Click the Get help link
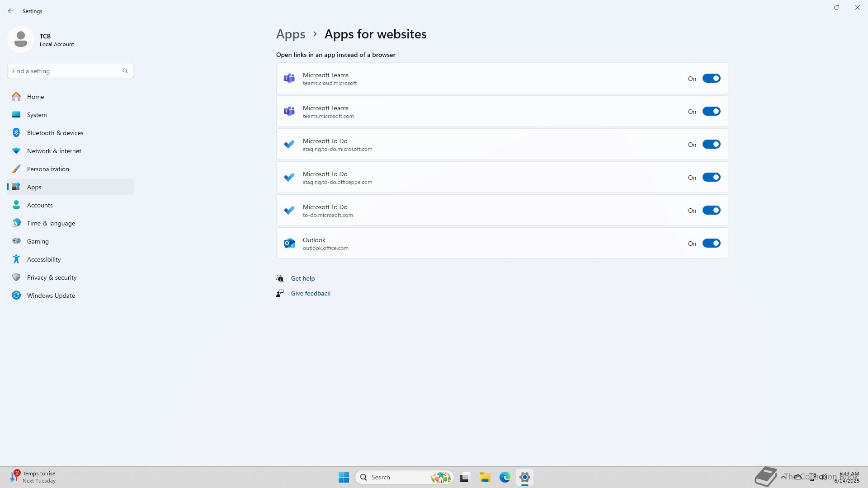868x488 pixels. 302,278
